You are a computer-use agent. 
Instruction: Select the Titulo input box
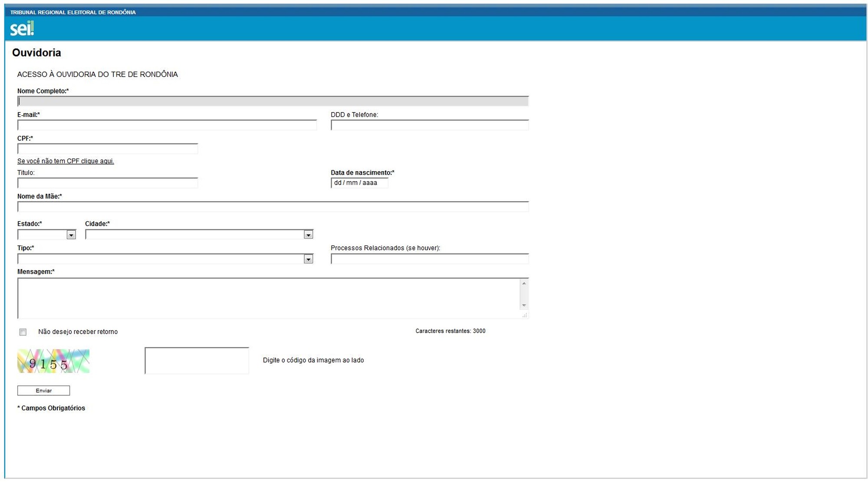(108, 183)
